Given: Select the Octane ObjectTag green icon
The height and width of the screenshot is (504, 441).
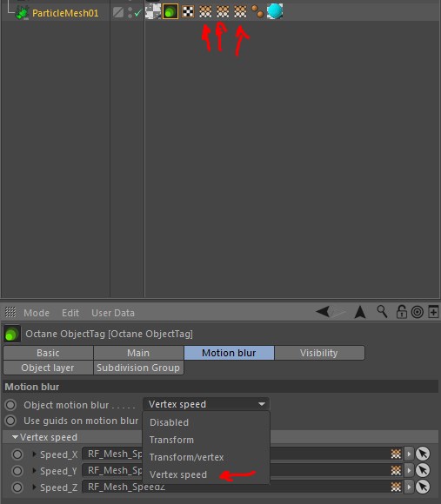Looking at the screenshot, I should (x=170, y=12).
